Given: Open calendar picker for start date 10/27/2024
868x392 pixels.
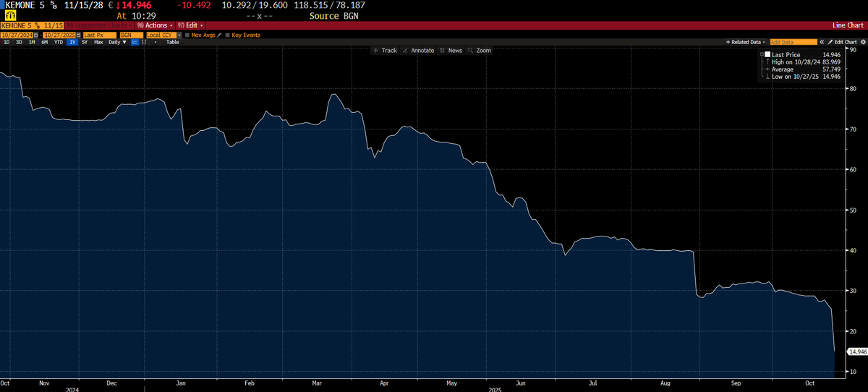Looking at the screenshot, I should 36,35.
